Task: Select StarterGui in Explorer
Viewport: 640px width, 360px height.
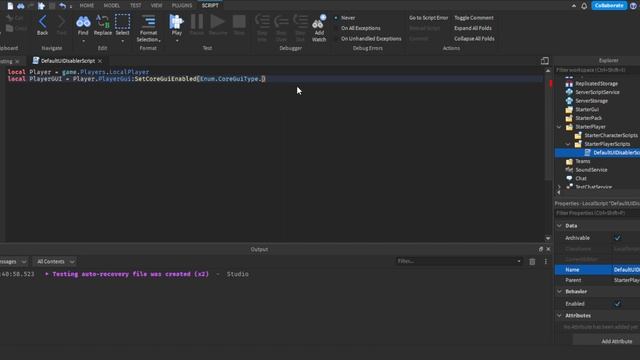Action: [x=587, y=109]
